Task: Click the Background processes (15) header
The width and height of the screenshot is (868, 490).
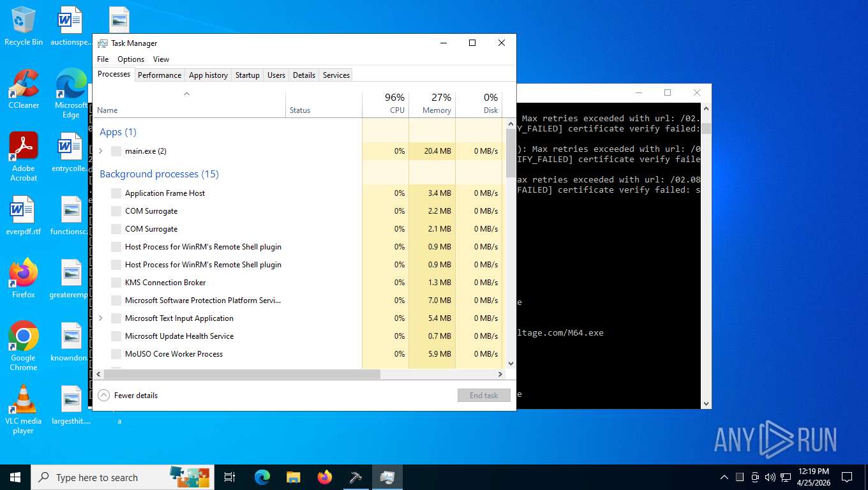Action: (159, 174)
